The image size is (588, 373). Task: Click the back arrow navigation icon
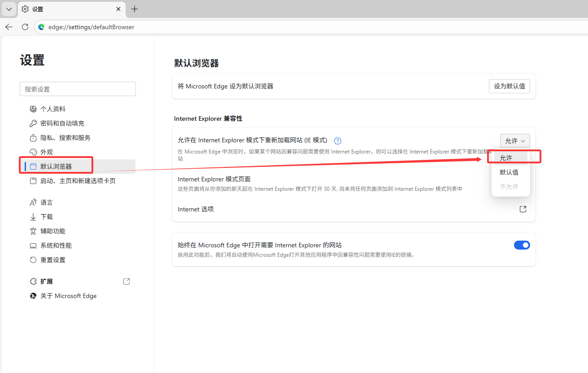[x=9, y=27]
